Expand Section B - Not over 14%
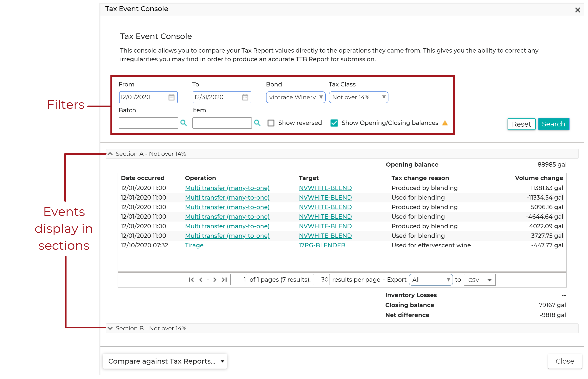 pyautogui.click(x=110, y=328)
